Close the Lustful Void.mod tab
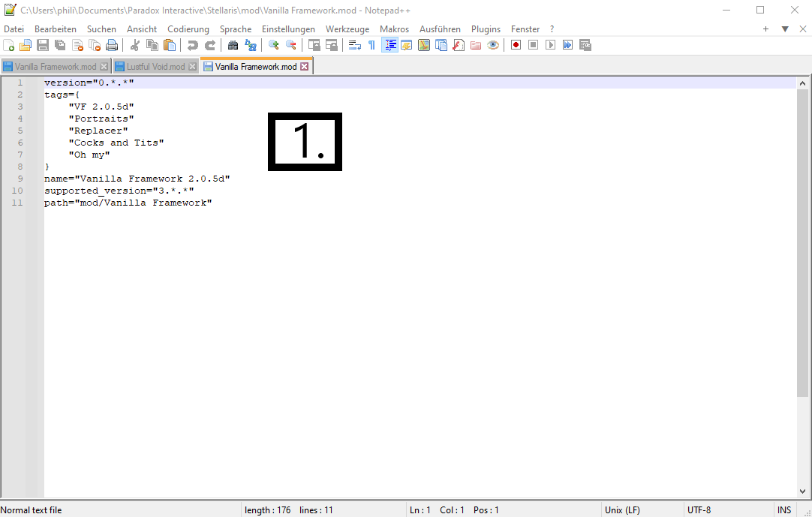812x517 pixels. [192, 66]
